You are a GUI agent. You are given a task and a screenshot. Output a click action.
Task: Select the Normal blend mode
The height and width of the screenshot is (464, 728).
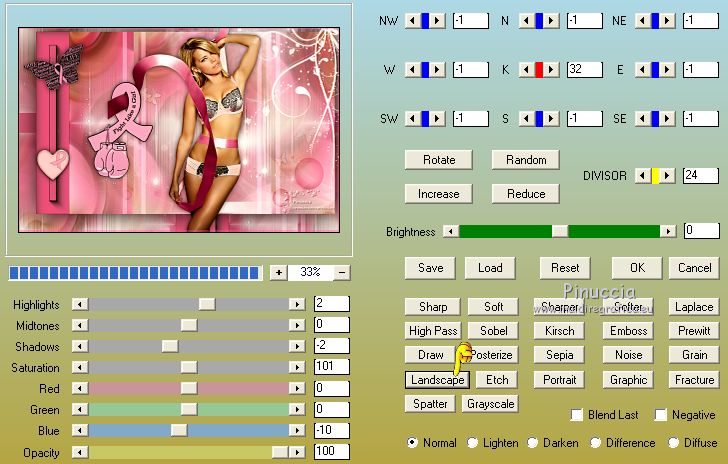pos(412,443)
